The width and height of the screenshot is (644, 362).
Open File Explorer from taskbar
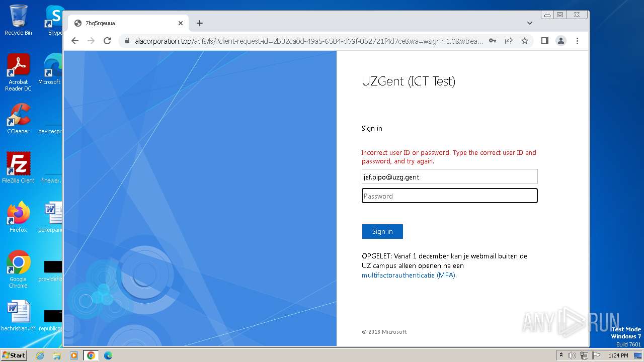(57, 355)
